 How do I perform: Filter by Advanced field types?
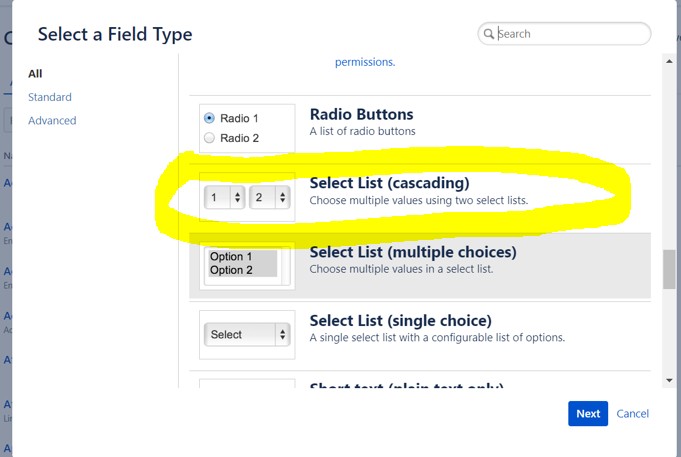52,120
